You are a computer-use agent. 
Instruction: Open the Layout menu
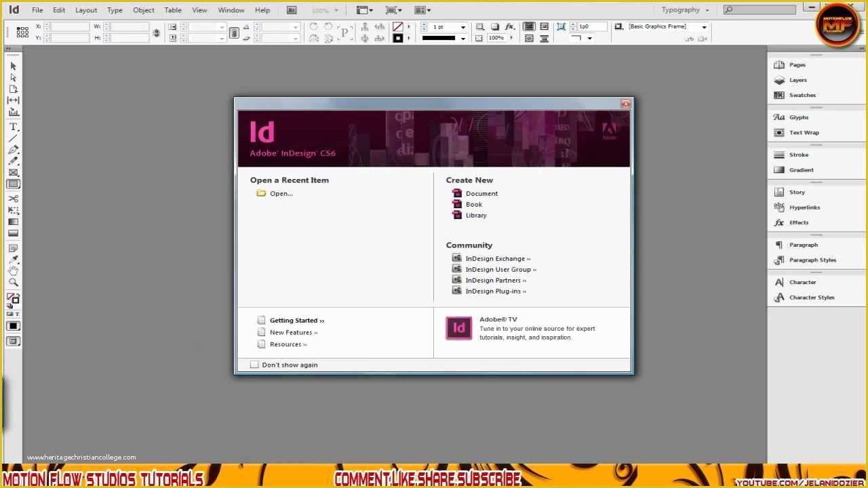[x=86, y=10]
